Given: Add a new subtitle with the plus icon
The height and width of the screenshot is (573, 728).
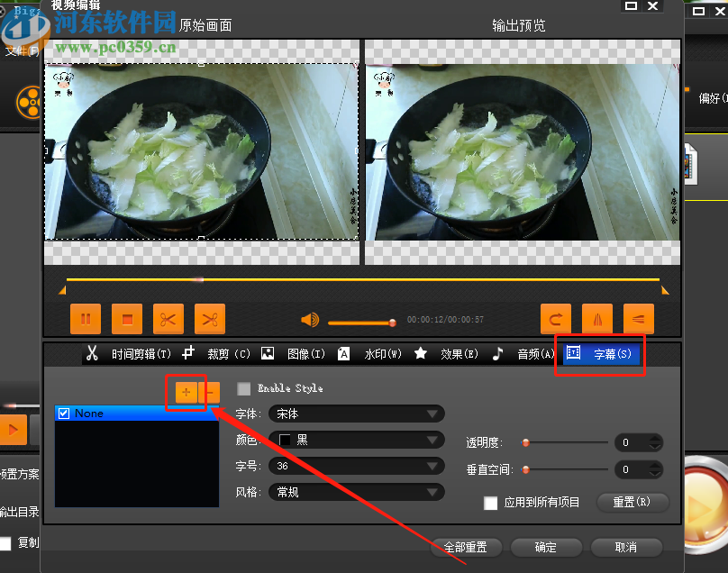Looking at the screenshot, I should coord(187,393).
